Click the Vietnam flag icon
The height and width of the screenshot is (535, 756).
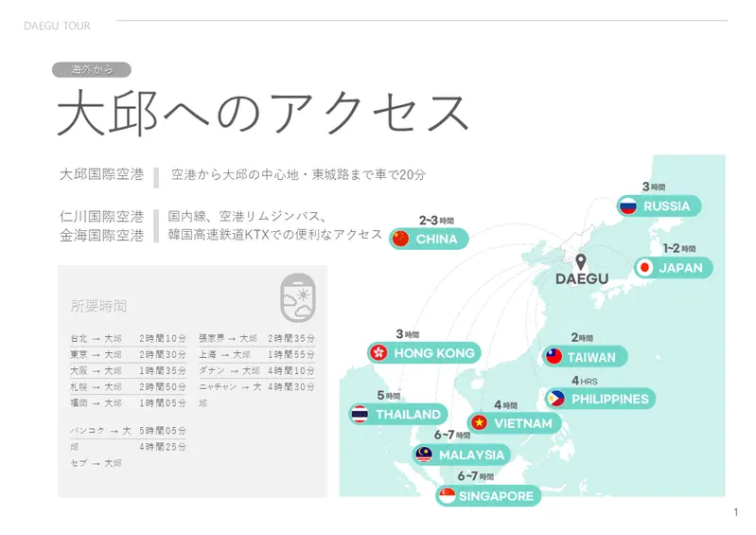pos(479,423)
